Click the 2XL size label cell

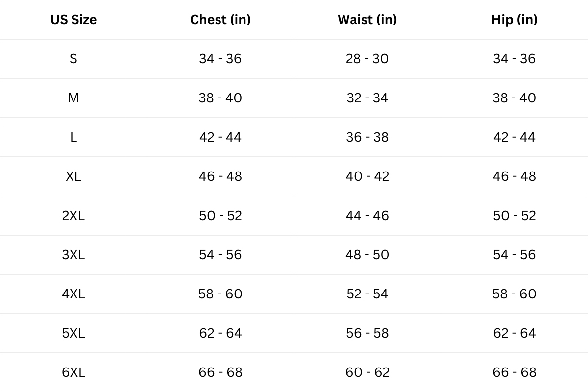tap(73, 216)
